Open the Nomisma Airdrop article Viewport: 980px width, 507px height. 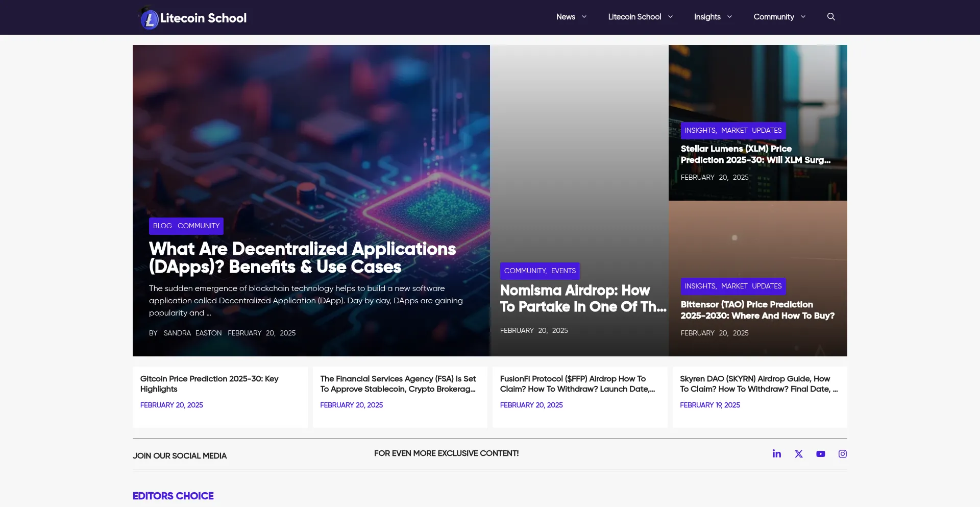point(583,298)
